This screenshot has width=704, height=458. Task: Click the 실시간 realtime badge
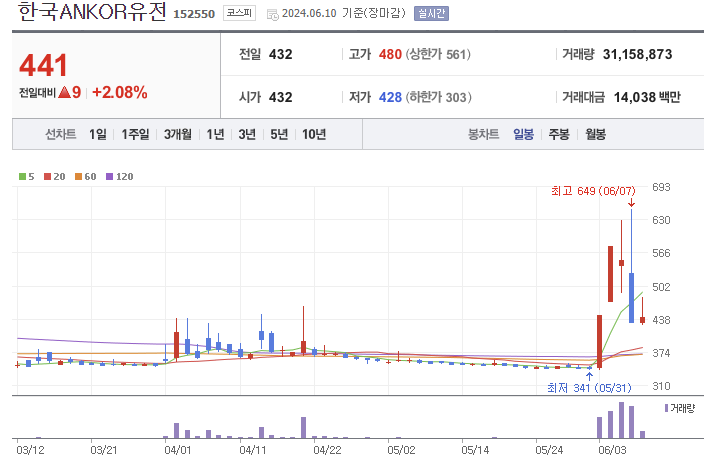point(431,13)
